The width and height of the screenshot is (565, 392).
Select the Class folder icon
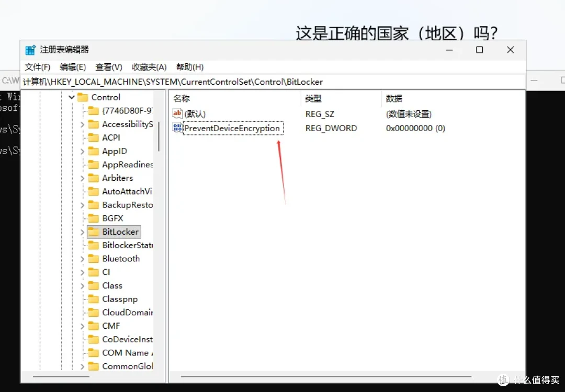tap(93, 285)
